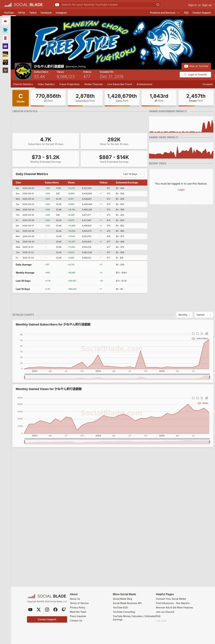Click the Gained Subscribers weekly mini chart

coord(181,125)
